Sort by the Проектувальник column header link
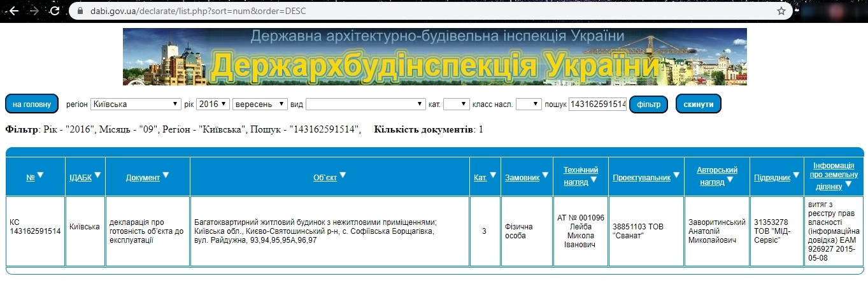 click(642, 178)
